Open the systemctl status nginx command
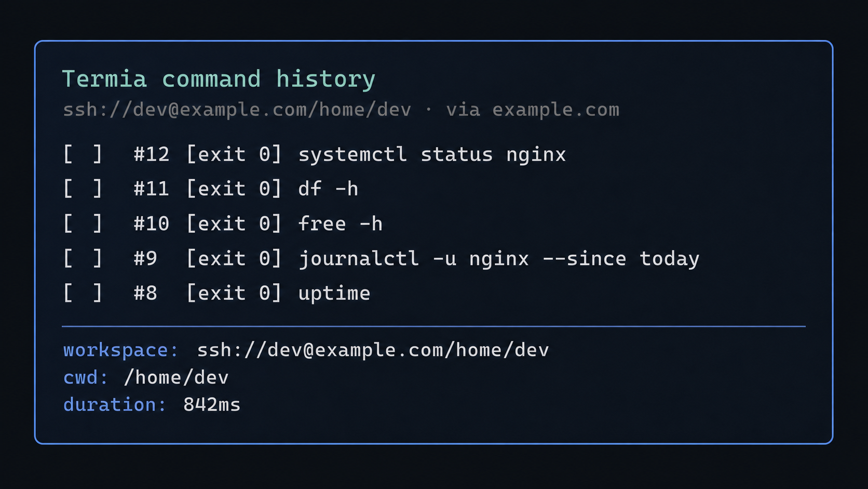Viewport: 868px width, 489px height. click(x=432, y=155)
